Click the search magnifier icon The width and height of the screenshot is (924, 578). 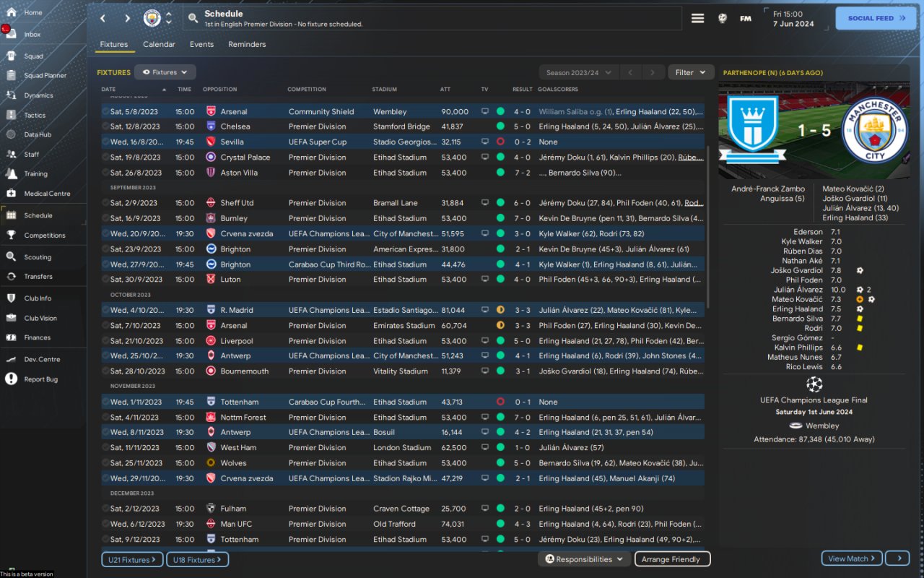tap(193, 18)
